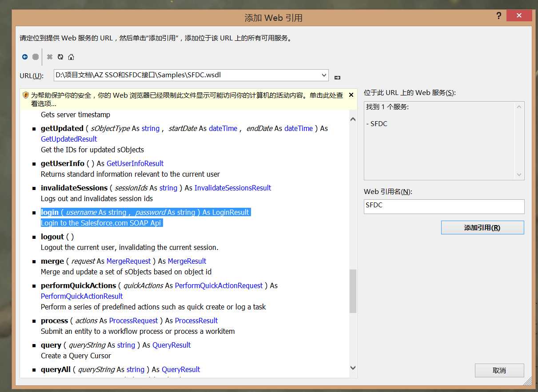Open the MergeResult type link
Screen dimensions: 538x392
coord(187,261)
